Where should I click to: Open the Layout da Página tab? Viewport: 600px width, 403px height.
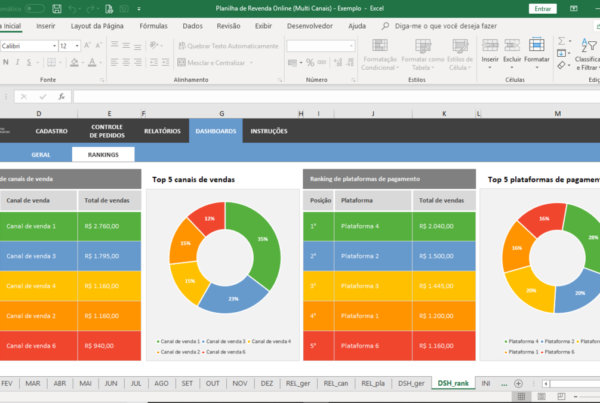pyautogui.click(x=97, y=26)
